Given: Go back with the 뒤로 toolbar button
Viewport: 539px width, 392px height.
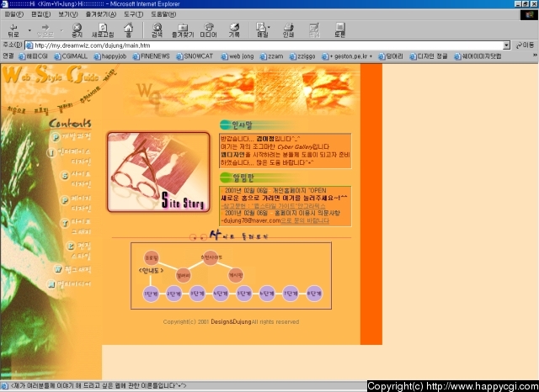Looking at the screenshot, I should [13, 30].
